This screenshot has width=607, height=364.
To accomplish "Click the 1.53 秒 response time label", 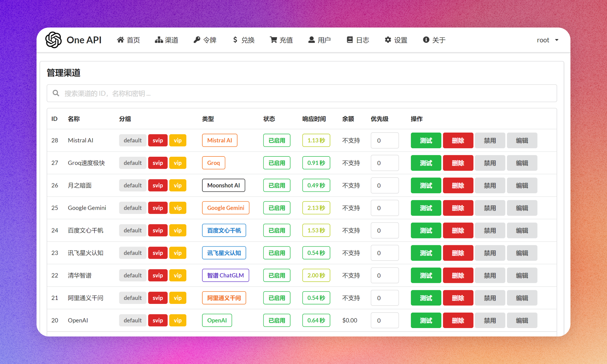I will 316,230.
